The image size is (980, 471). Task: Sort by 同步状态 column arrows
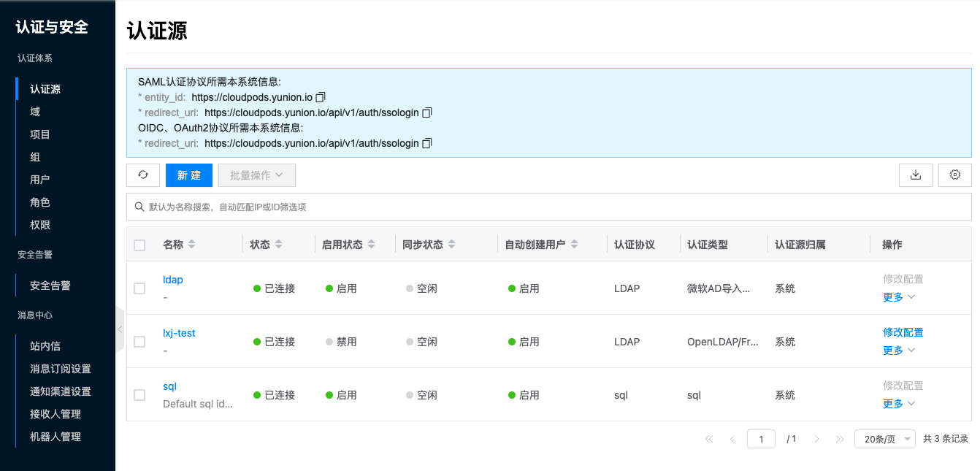(x=451, y=245)
